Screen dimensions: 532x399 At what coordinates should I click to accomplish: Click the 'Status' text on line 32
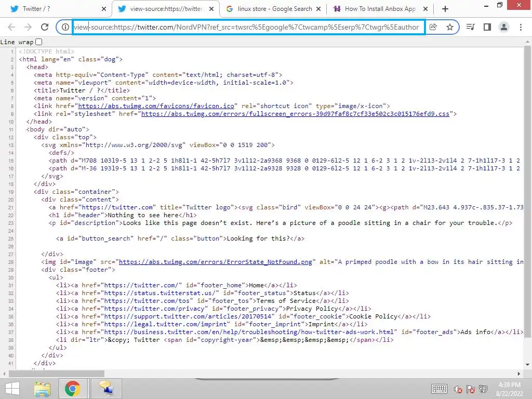coord(304,293)
